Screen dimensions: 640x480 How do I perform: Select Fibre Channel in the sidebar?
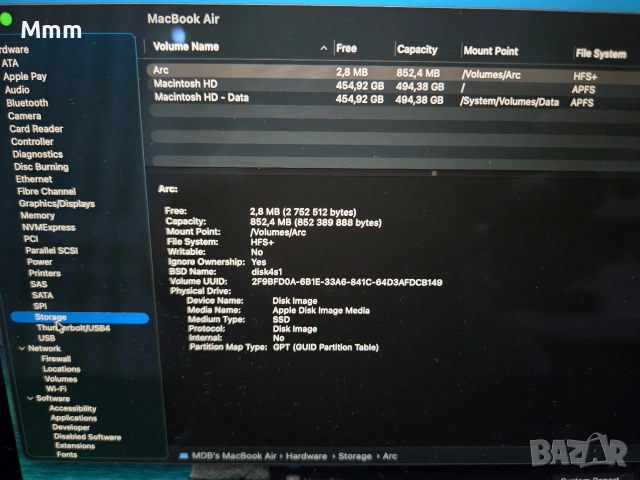tap(47, 191)
